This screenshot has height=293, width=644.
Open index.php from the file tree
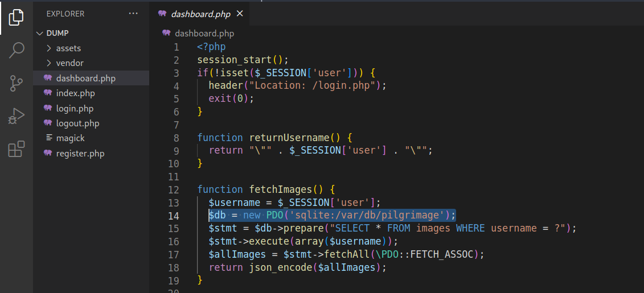[75, 93]
